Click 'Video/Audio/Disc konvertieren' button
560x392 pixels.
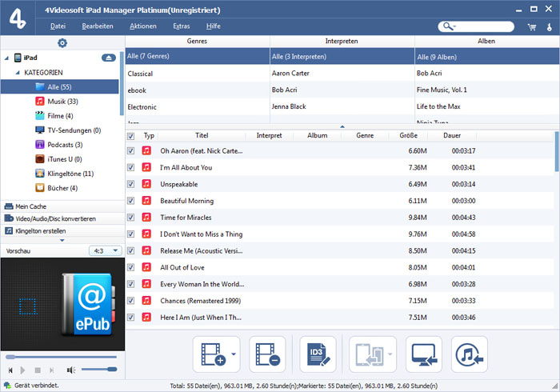[x=55, y=218]
